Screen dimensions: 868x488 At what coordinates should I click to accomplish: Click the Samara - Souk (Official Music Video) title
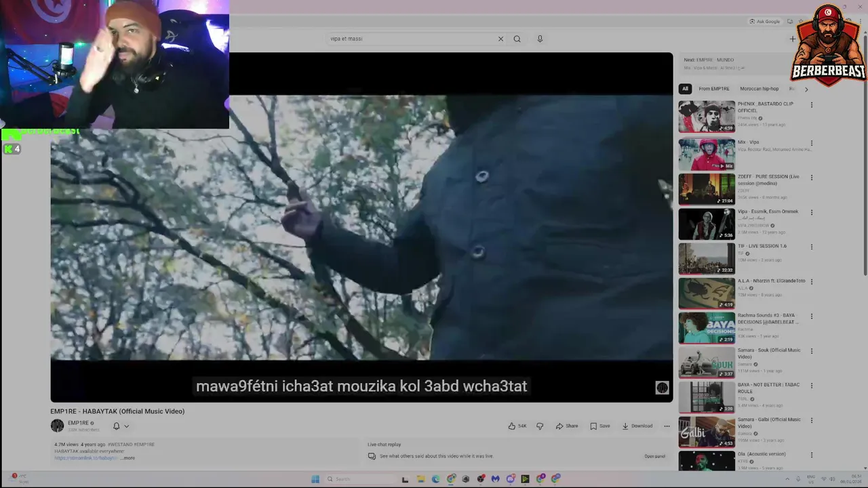pos(769,353)
